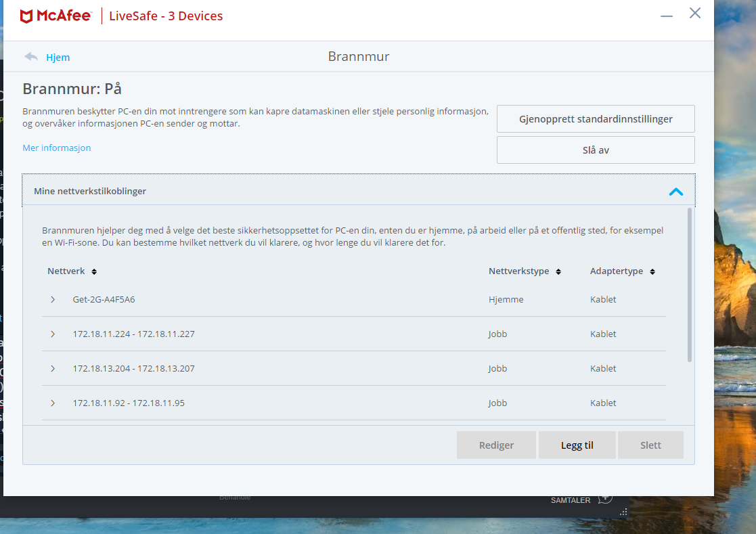Viewport: 756px width, 534px height.
Task: Collapse the Mine nettverkstilkoblinger section chevron
Action: click(676, 192)
